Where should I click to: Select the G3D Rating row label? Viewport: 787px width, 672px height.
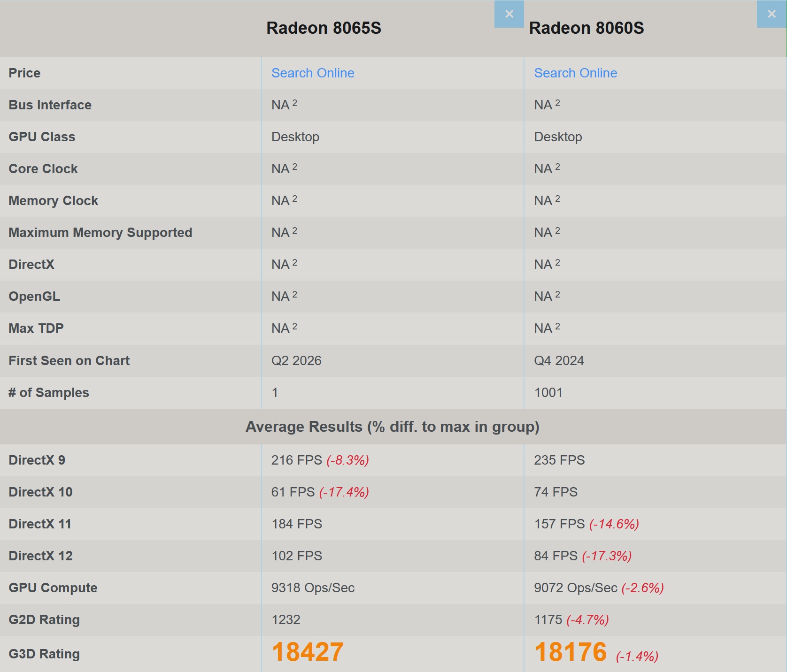coord(44,654)
